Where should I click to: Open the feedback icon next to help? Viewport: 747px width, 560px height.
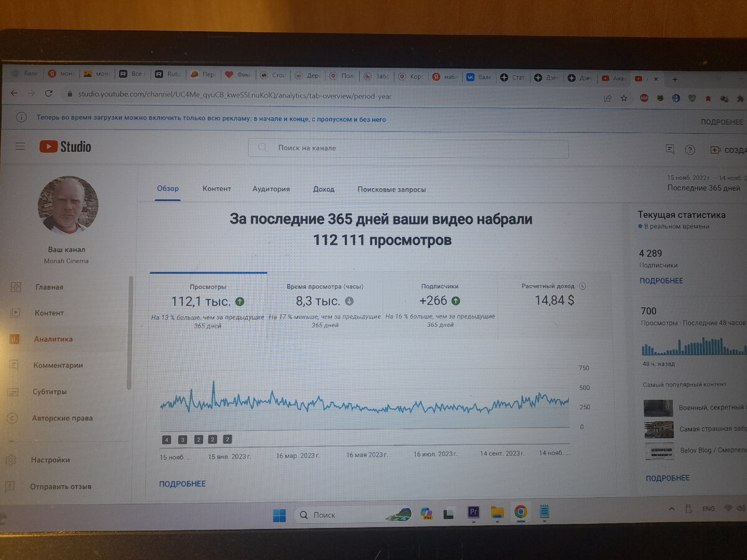[670, 149]
